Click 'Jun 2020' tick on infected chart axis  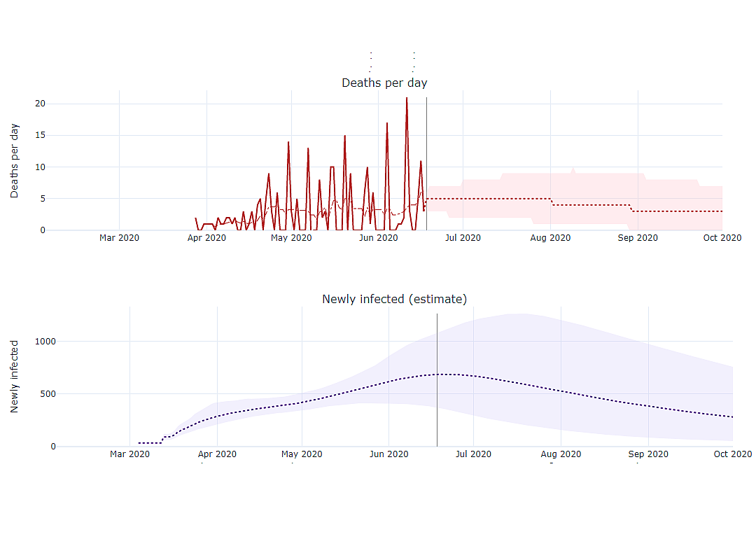pyautogui.click(x=388, y=454)
